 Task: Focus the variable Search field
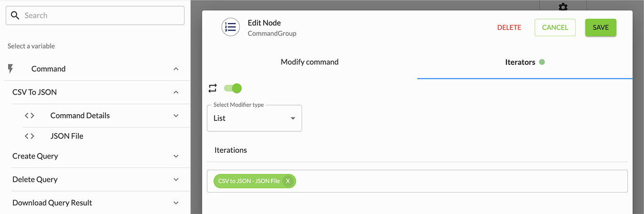pyautogui.click(x=95, y=15)
